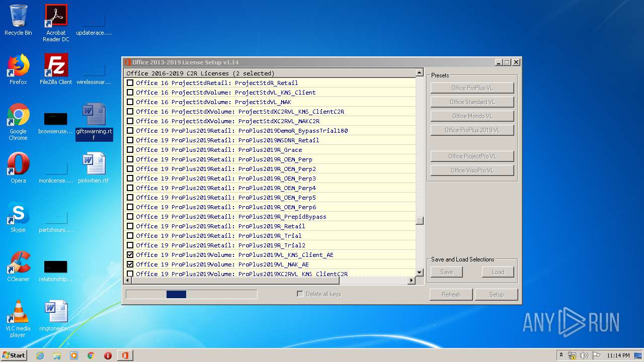Click the Load selections button

[498, 272]
